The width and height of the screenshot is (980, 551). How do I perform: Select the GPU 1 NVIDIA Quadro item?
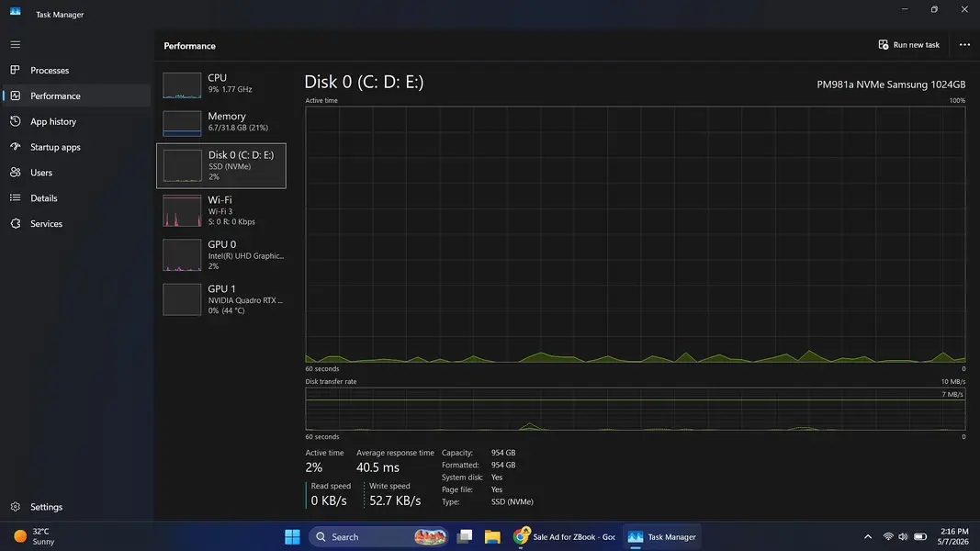pos(221,300)
